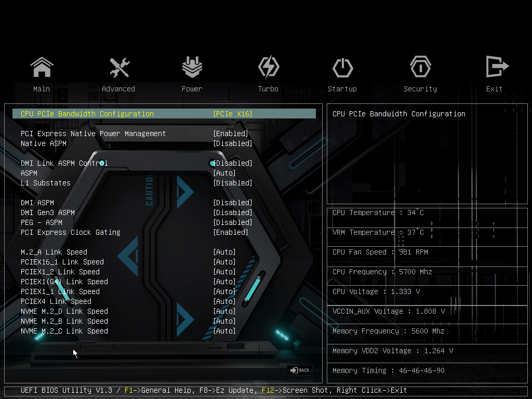The width and height of the screenshot is (532, 399).
Task: Click the CPU Fan Speed 981 RPM readout
Action: click(x=380, y=252)
